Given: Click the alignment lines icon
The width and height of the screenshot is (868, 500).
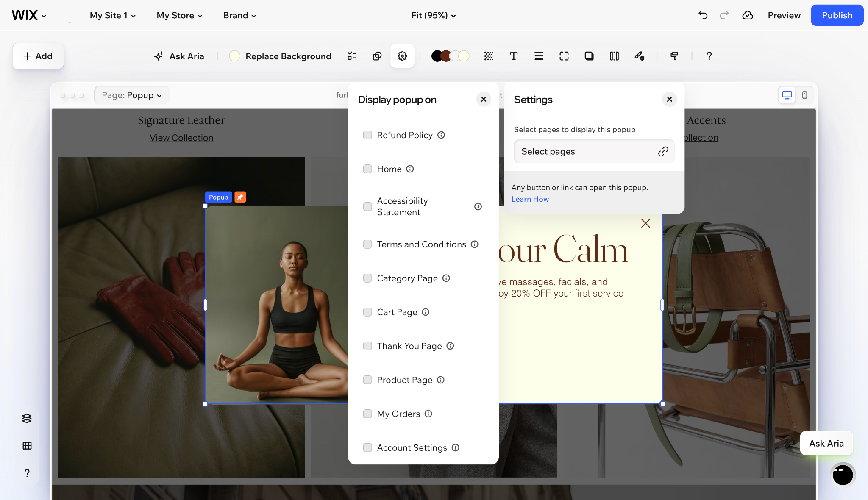Looking at the screenshot, I should (x=539, y=56).
